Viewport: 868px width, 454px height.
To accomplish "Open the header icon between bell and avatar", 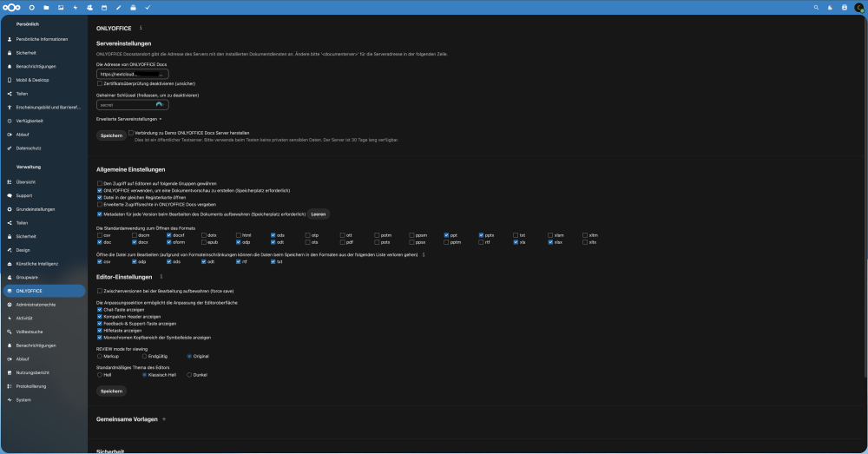I will (x=845, y=8).
